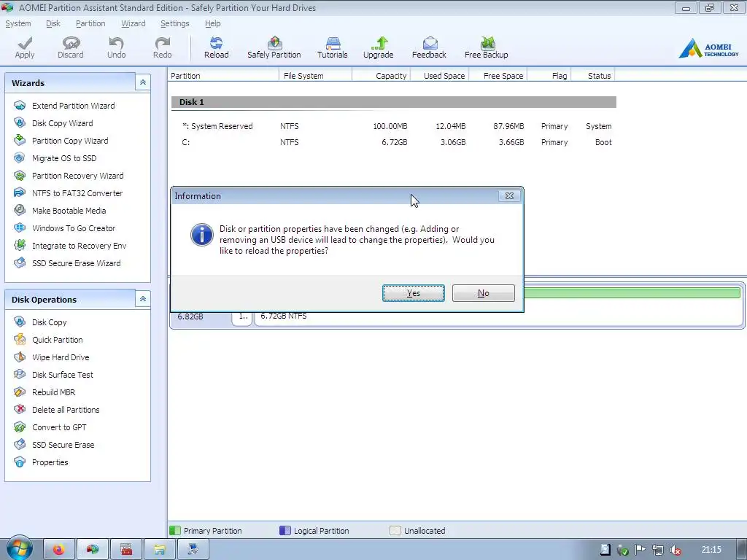This screenshot has height=560, width=747.
Task: Select the System Reserved partition row
Action: (x=393, y=126)
